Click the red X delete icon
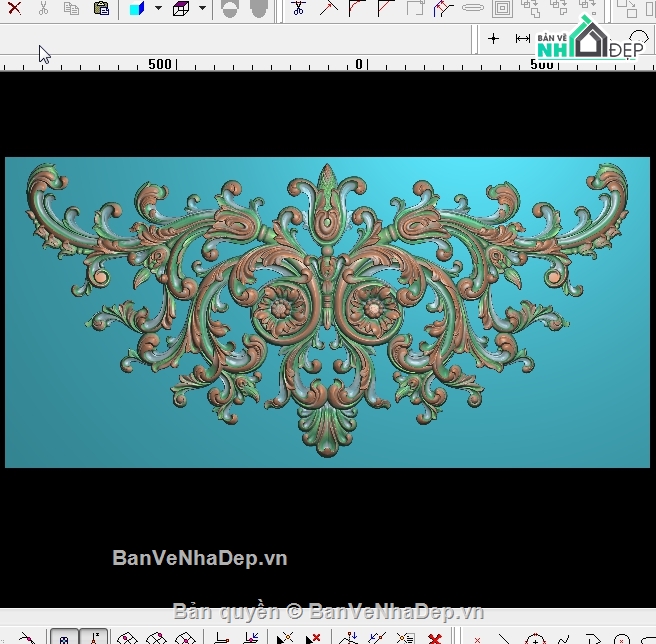This screenshot has width=656, height=644. pyautogui.click(x=14, y=9)
